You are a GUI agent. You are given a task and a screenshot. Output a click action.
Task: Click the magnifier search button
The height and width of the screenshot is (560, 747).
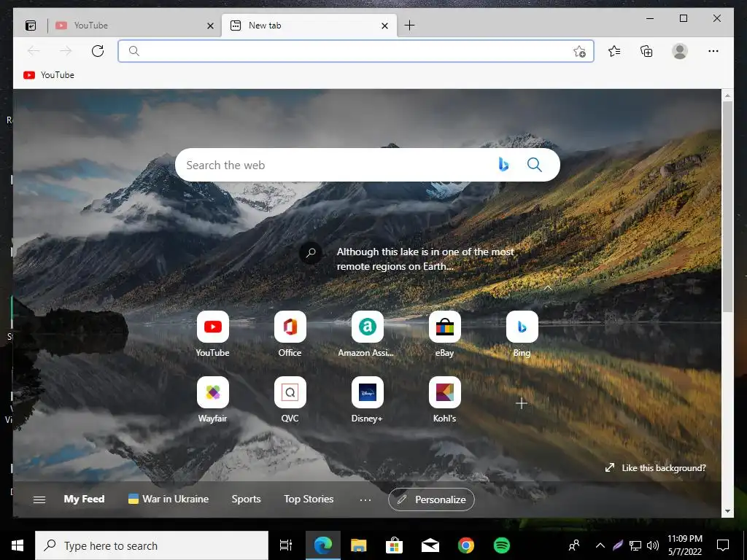tap(535, 165)
